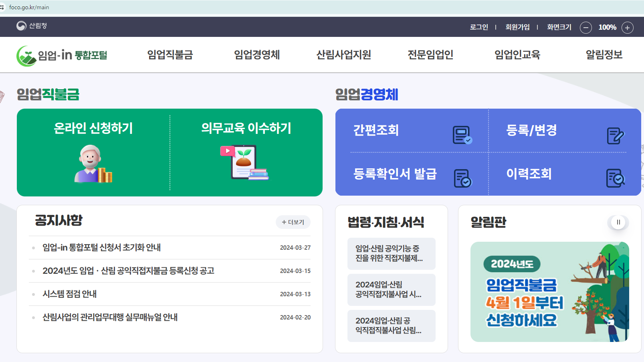This screenshot has width=644, height=362.
Task: Open 회원가입 registration
Action: (x=517, y=27)
